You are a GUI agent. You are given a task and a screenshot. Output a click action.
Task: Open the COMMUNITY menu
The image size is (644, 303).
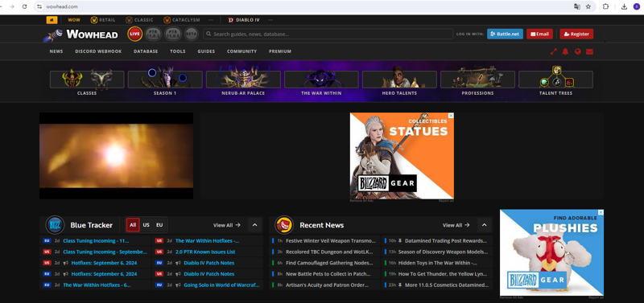(x=242, y=51)
